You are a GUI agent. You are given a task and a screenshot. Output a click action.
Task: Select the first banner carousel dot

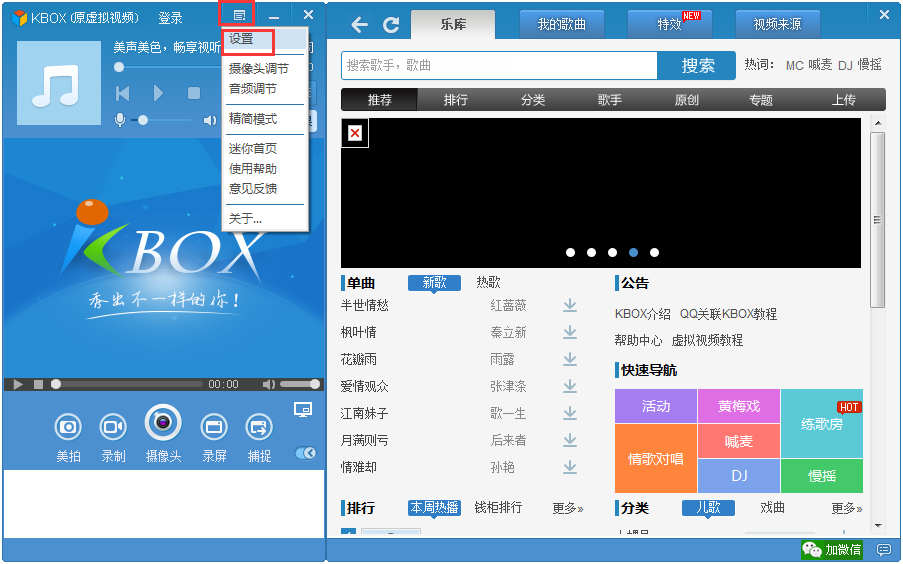point(570,252)
